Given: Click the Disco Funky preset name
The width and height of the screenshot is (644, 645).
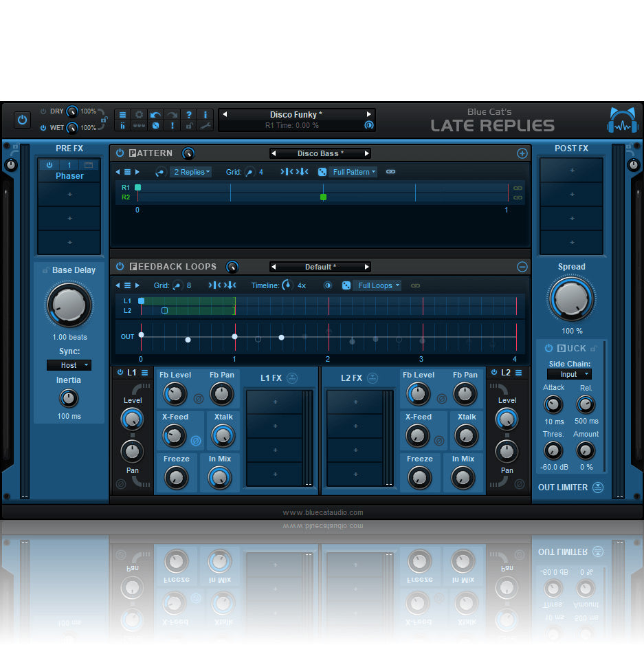Looking at the screenshot, I should [x=296, y=114].
